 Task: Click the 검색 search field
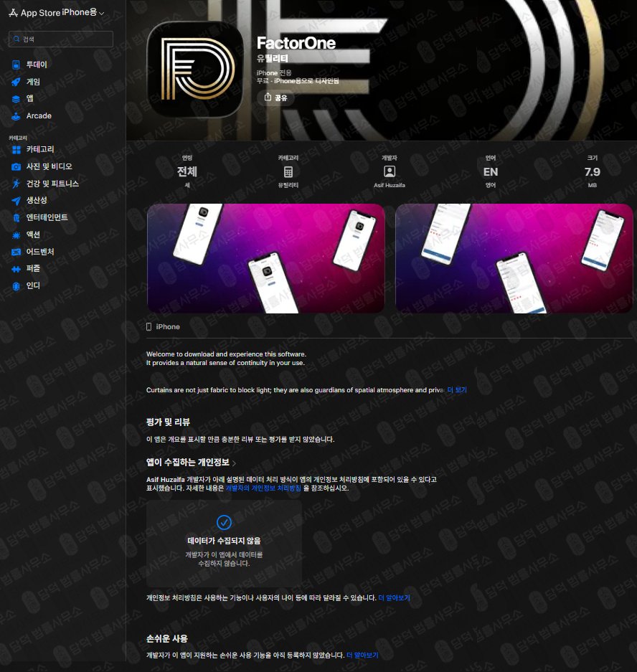[x=61, y=39]
